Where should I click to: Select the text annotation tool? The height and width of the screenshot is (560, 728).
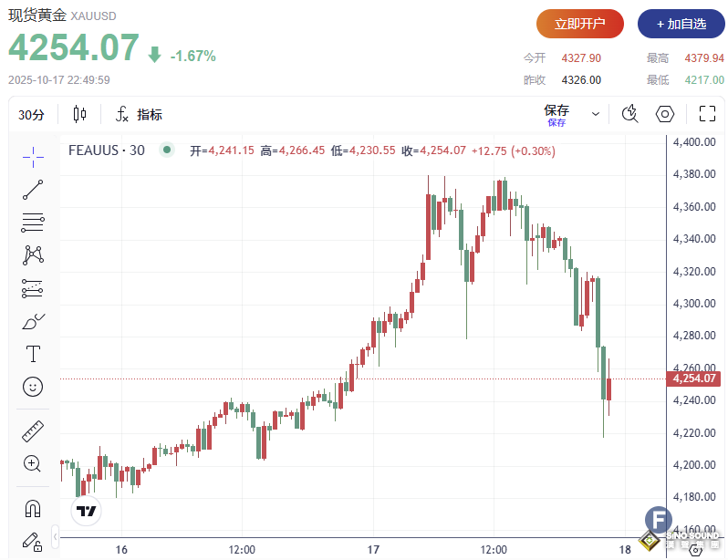point(33,354)
